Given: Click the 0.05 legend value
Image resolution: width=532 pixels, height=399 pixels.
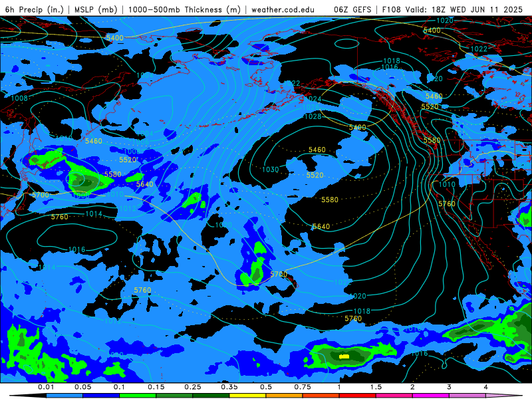Looking at the screenshot, I should point(82,387).
